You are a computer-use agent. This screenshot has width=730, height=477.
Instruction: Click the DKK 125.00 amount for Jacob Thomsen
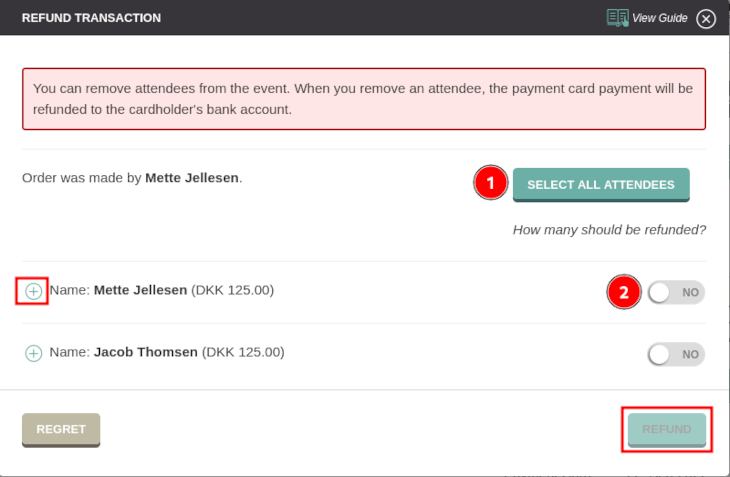[243, 352]
